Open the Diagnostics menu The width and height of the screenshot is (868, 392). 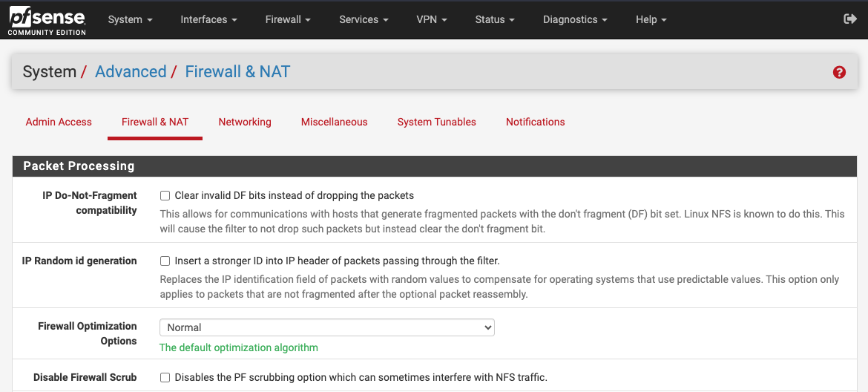click(575, 19)
